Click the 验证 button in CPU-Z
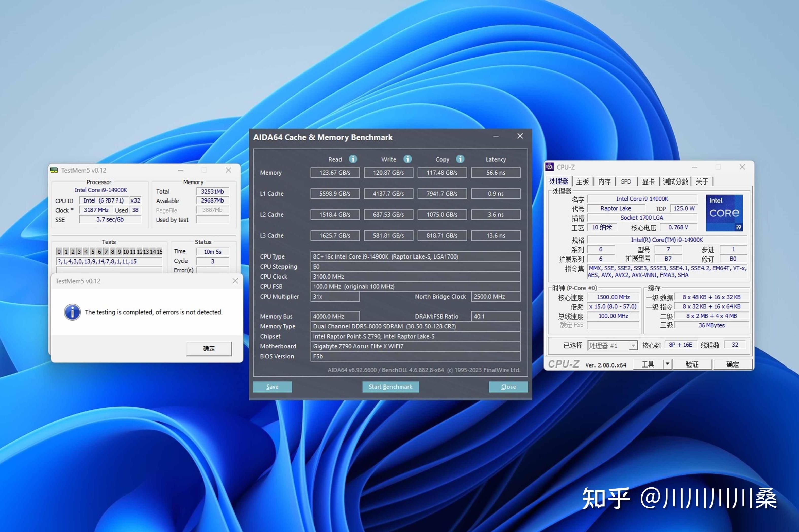 pos(692,364)
